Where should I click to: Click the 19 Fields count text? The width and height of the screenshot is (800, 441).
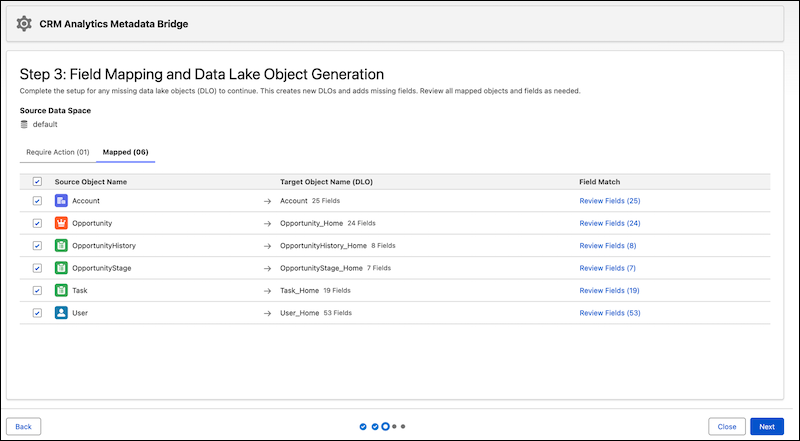pyautogui.click(x=337, y=290)
